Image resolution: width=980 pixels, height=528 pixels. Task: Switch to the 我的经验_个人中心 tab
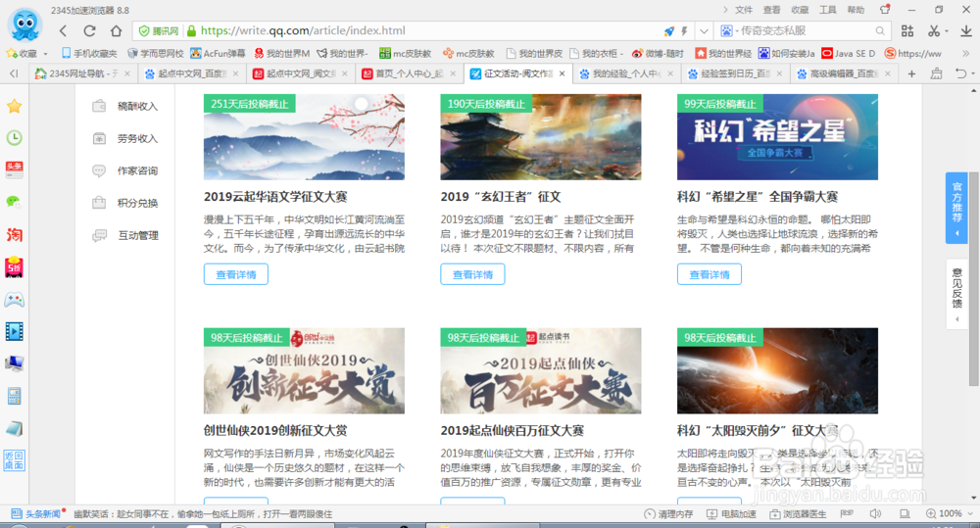pyautogui.click(x=625, y=73)
